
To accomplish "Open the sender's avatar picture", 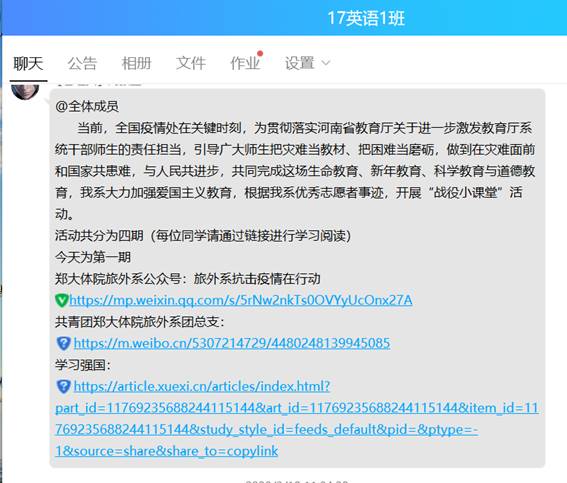I will pyautogui.click(x=25, y=91).
